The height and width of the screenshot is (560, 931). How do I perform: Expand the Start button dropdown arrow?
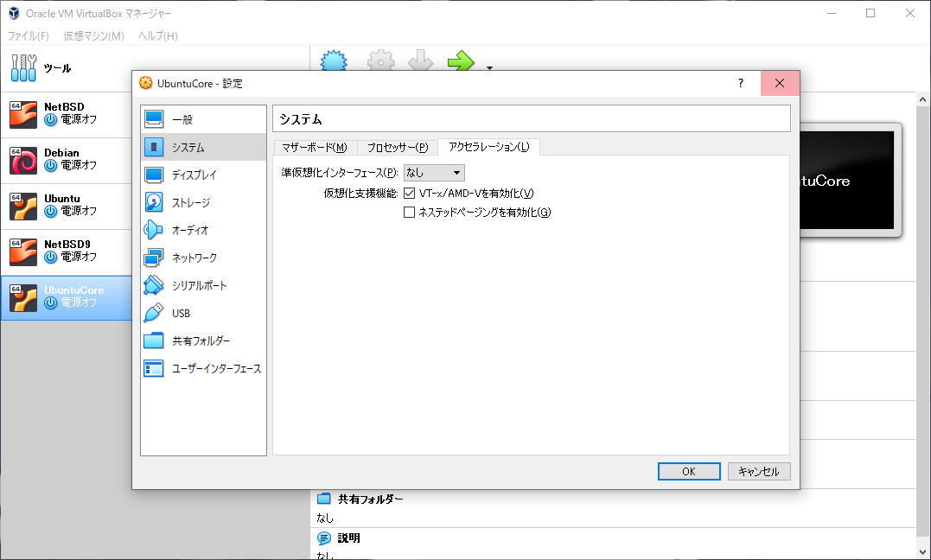[x=489, y=67]
